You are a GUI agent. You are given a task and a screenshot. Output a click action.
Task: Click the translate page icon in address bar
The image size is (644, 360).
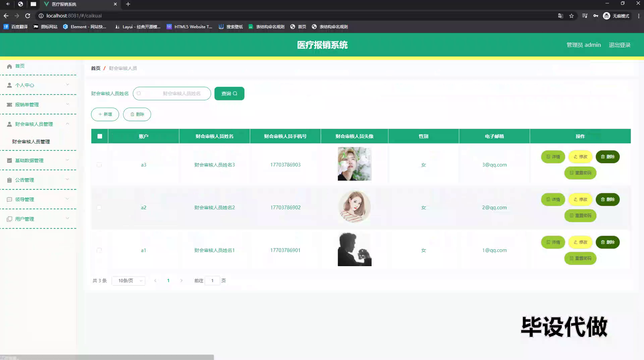560,16
